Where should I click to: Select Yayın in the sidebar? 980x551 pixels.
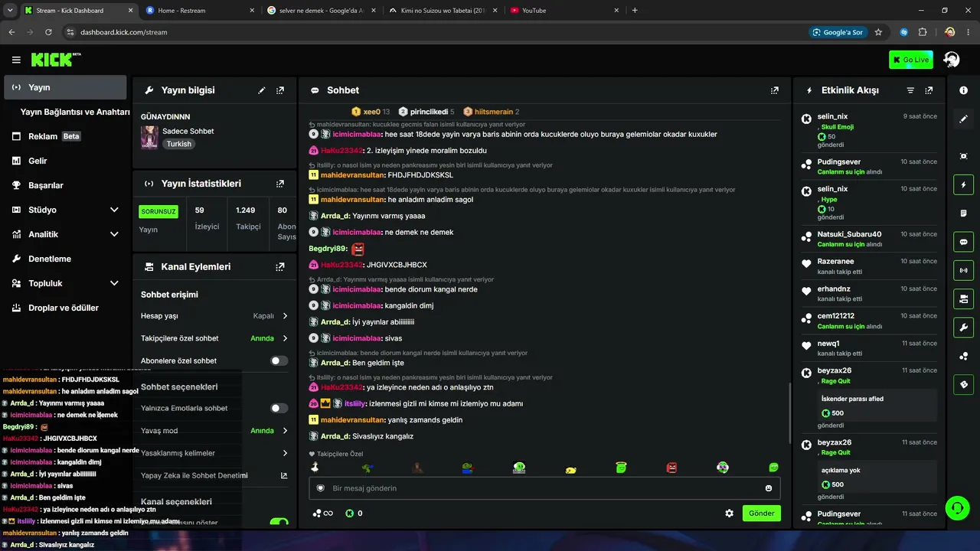click(x=65, y=87)
